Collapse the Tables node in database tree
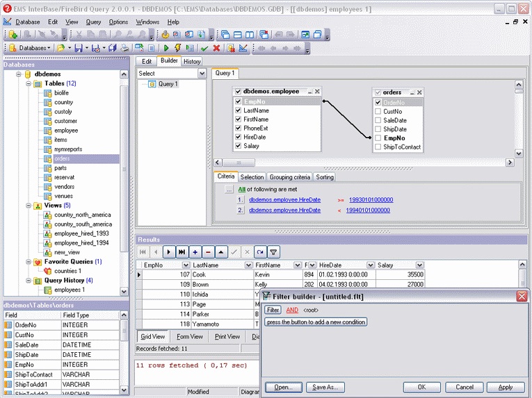The height and width of the screenshot is (398, 532). pos(29,83)
